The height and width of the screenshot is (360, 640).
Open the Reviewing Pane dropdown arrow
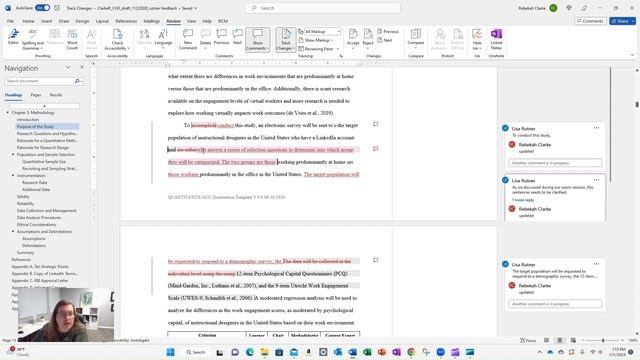point(338,49)
